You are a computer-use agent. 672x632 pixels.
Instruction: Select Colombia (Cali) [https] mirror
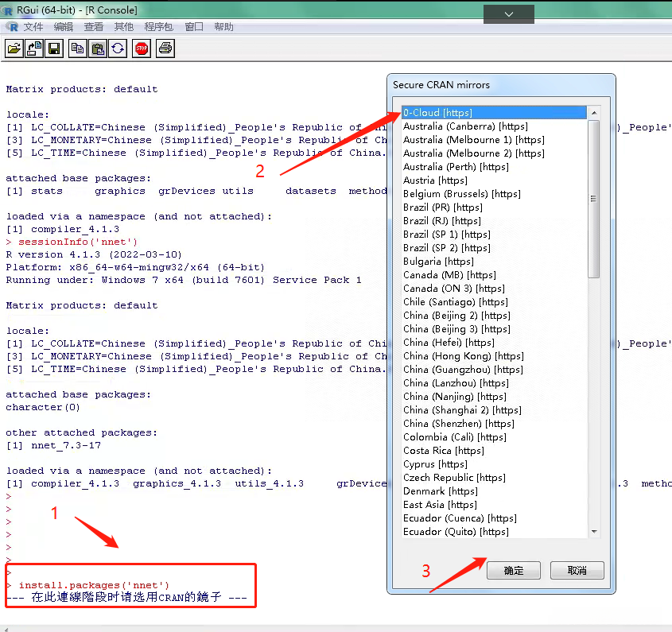pyautogui.click(x=494, y=437)
